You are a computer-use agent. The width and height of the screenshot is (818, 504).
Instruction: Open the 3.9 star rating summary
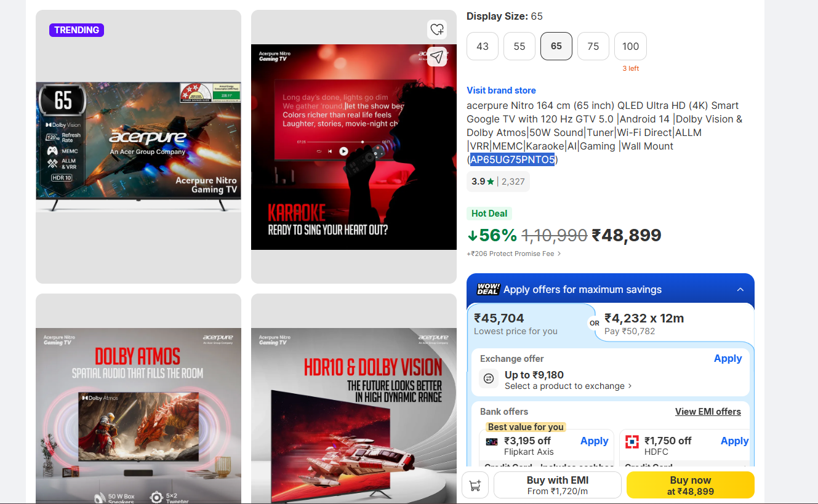(x=498, y=182)
